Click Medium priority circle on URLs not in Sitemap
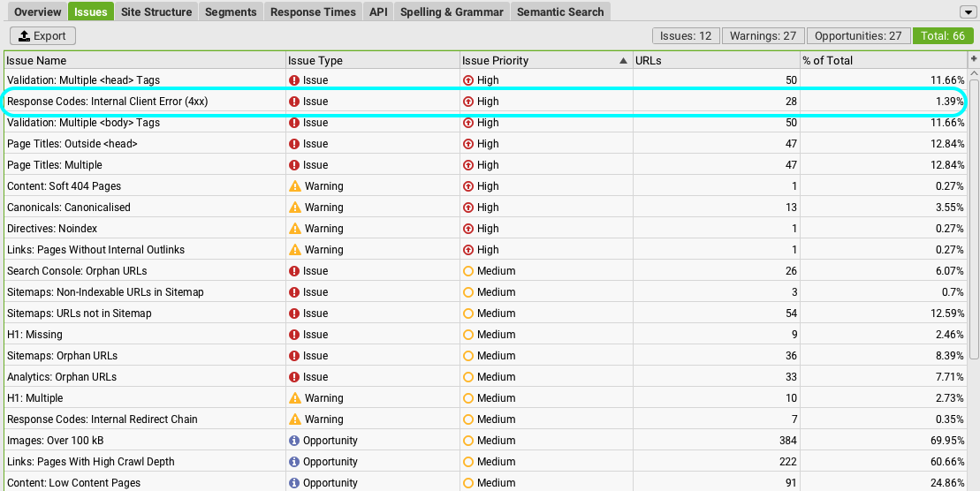 pos(467,313)
